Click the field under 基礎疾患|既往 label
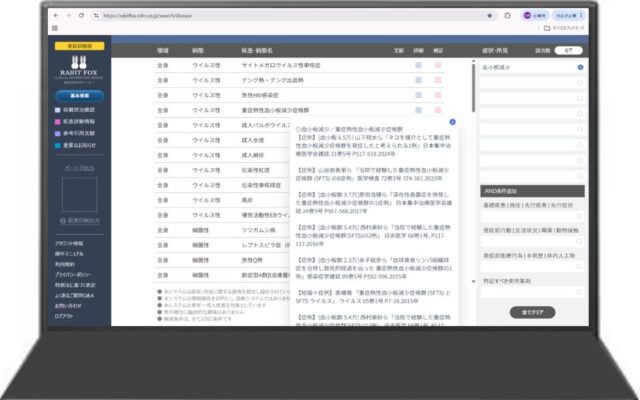Image resolution: width=640 pixels, height=400 pixels. coord(532,216)
